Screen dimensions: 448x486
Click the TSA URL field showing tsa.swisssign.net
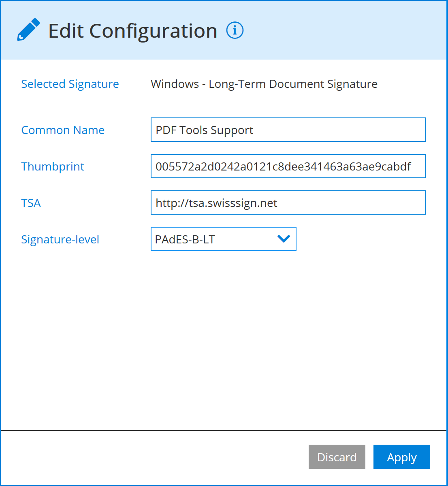click(288, 202)
